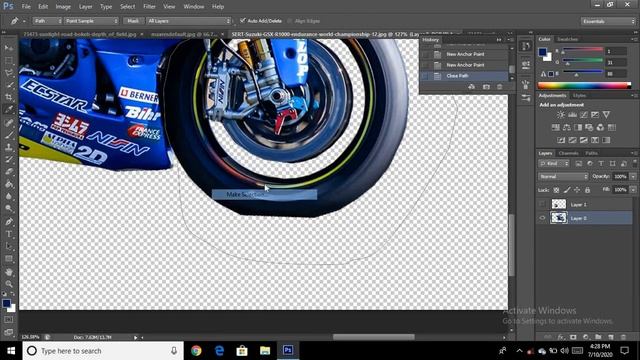Click the Vibrance adjustment icon
Viewport: 640px width, 360px height.
coord(606,115)
